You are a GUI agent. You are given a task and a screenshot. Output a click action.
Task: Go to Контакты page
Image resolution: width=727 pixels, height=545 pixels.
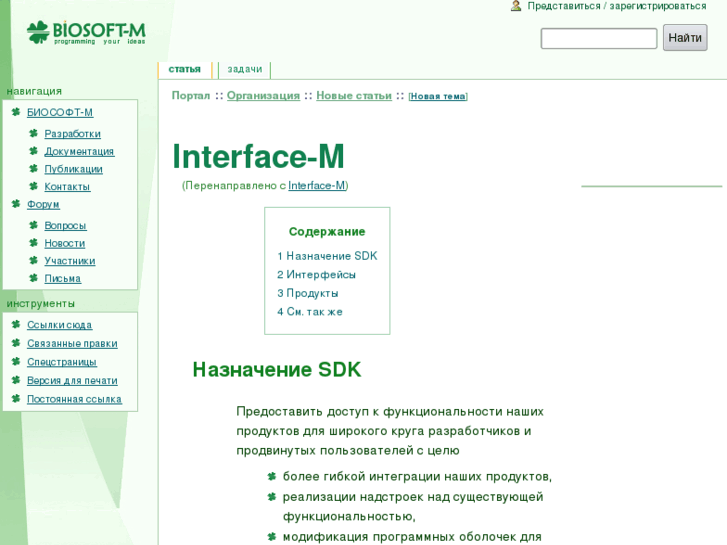tap(67, 186)
